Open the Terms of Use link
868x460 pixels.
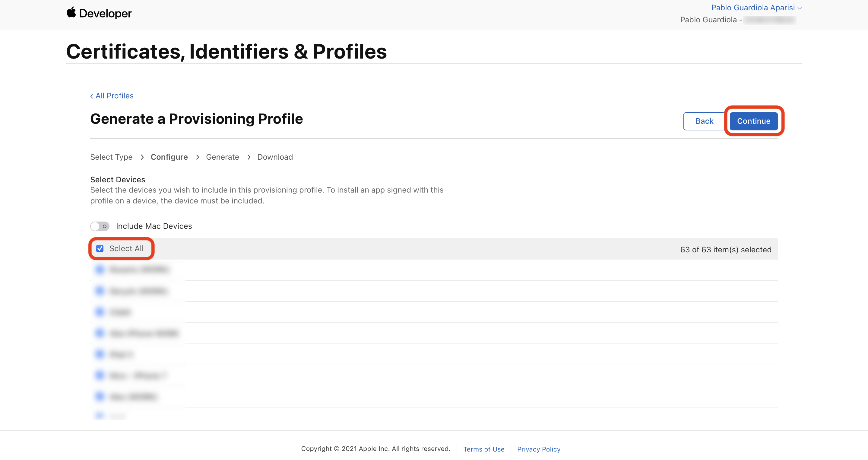click(x=483, y=449)
